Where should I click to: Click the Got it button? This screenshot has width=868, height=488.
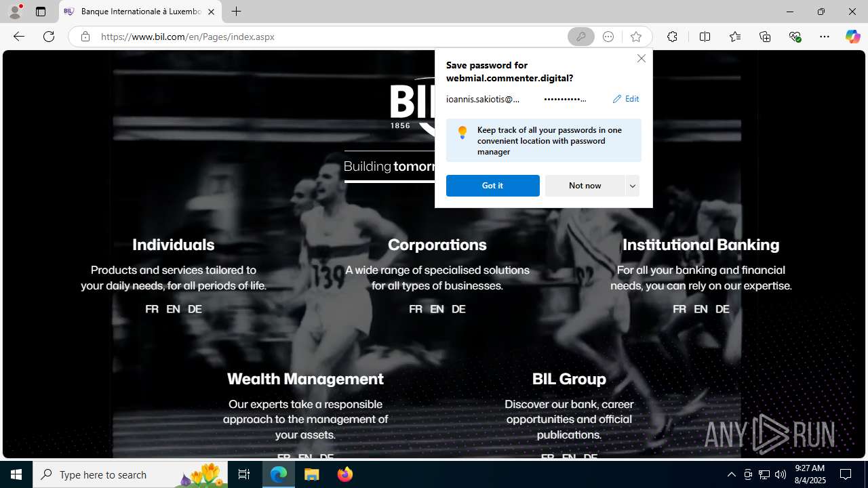click(x=493, y=186)
